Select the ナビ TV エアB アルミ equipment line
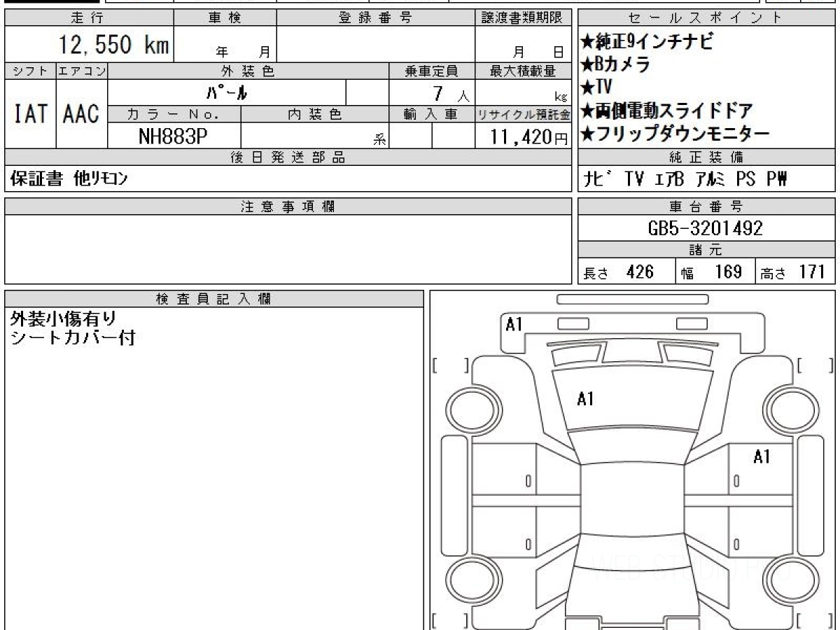Viewport: 840px width, 630px height. click(x=685, y=179)
